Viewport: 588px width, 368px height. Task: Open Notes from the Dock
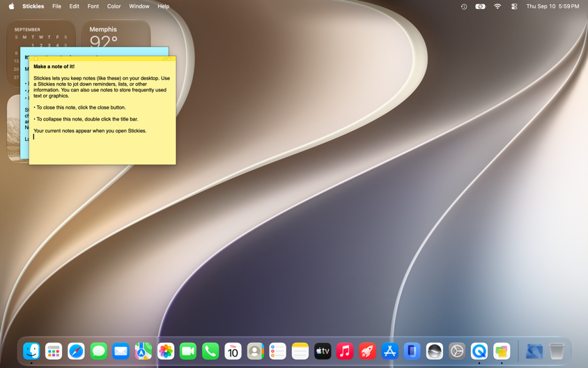[300, 351]
